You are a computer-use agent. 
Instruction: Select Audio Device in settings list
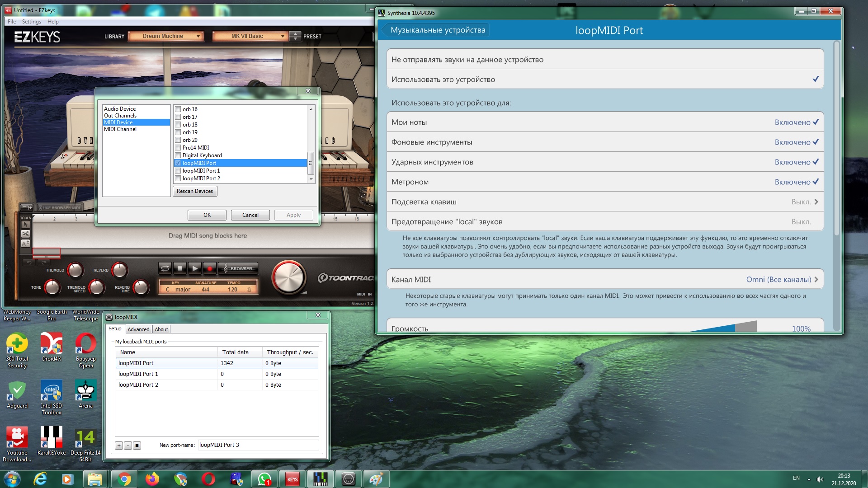click(x=120, y=109)
